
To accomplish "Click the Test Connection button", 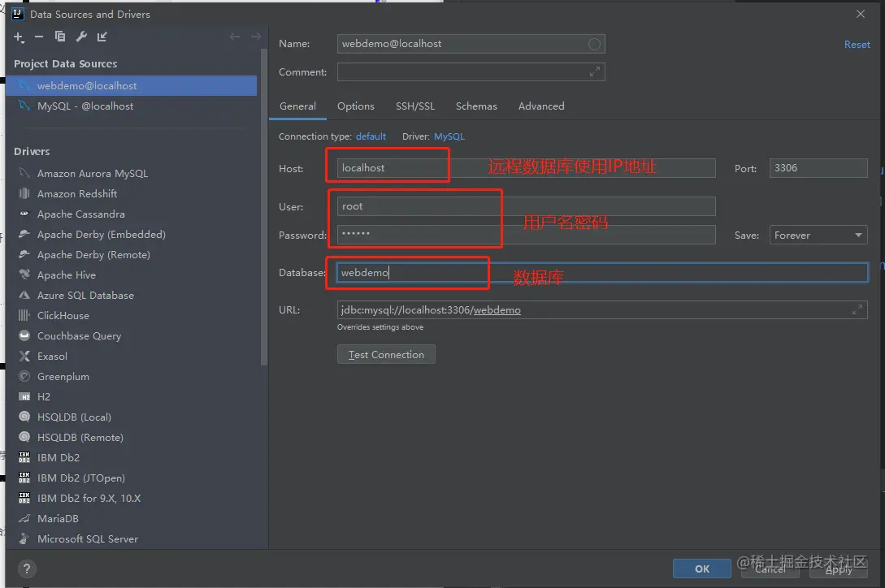I will click(386, 354).
